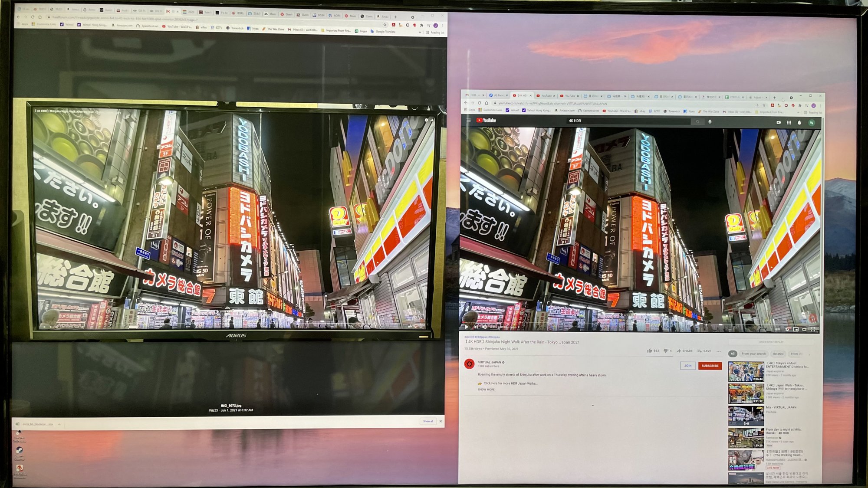The width and height of the screenshot is (868, 488).
Task: Click the YouTube search magnifier button
Action: click(x=697, y=122)
